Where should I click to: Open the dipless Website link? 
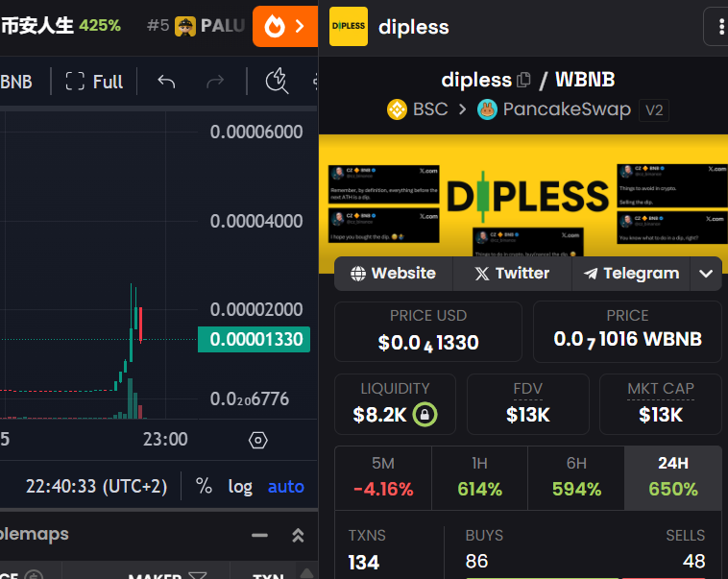click(x=393, y=274)
